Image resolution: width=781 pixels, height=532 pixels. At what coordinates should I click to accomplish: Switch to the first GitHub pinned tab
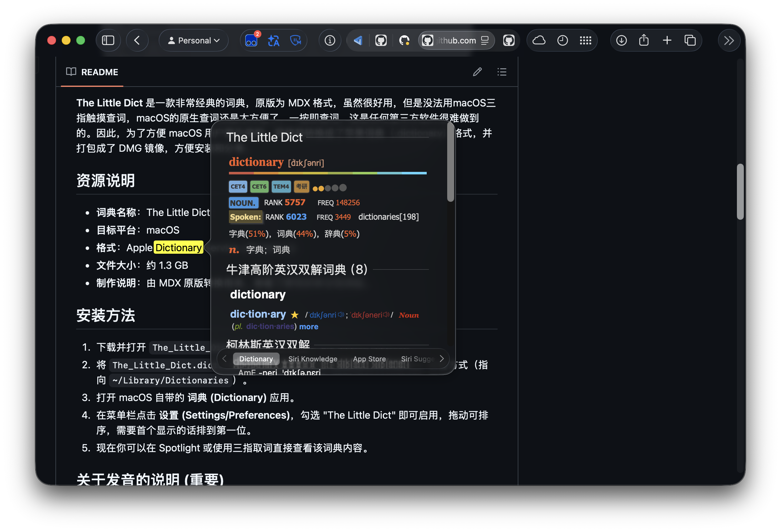[381, 40]
